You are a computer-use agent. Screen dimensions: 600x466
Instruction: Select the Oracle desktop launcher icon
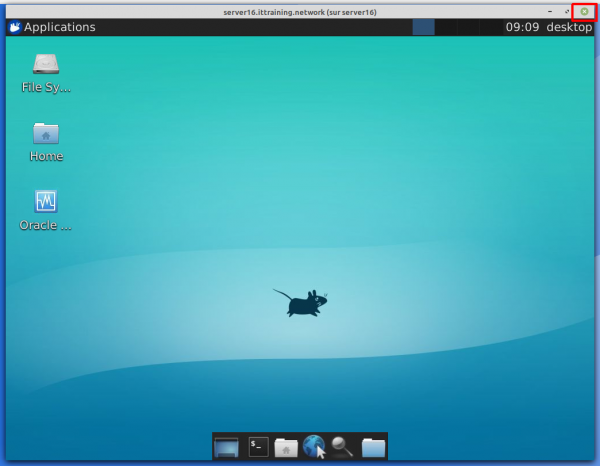click(x=46, y=210)
